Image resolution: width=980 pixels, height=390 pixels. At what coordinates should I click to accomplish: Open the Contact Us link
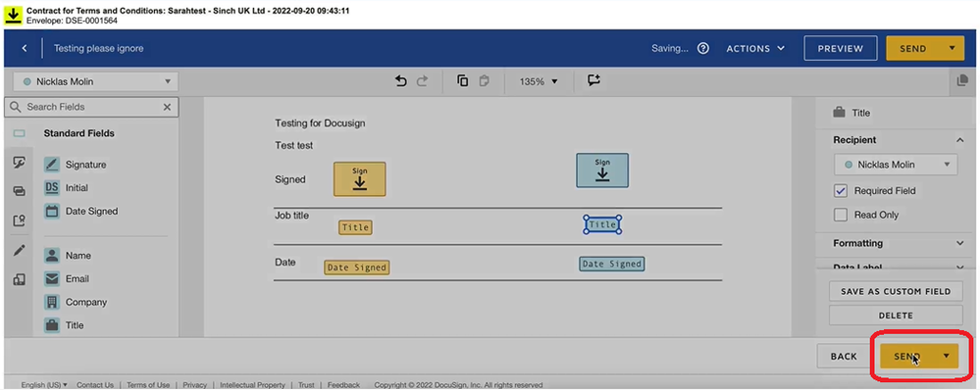tap(95, 385)
